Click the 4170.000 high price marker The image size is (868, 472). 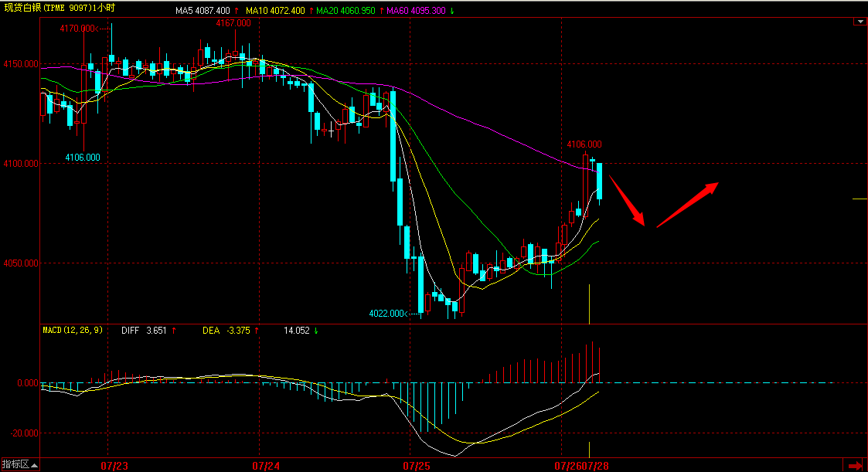point(79,29)
